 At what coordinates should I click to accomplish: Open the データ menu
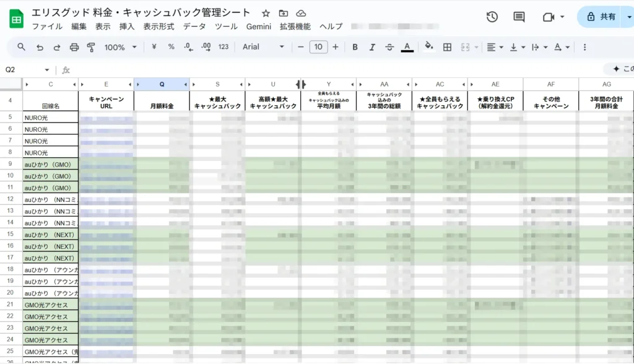(x=195, y=27)
